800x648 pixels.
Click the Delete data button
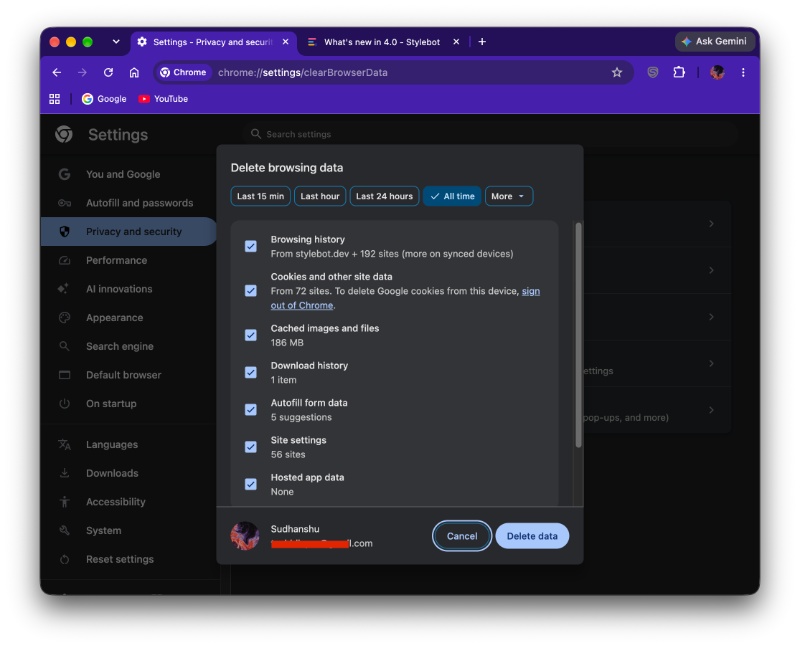532,536
